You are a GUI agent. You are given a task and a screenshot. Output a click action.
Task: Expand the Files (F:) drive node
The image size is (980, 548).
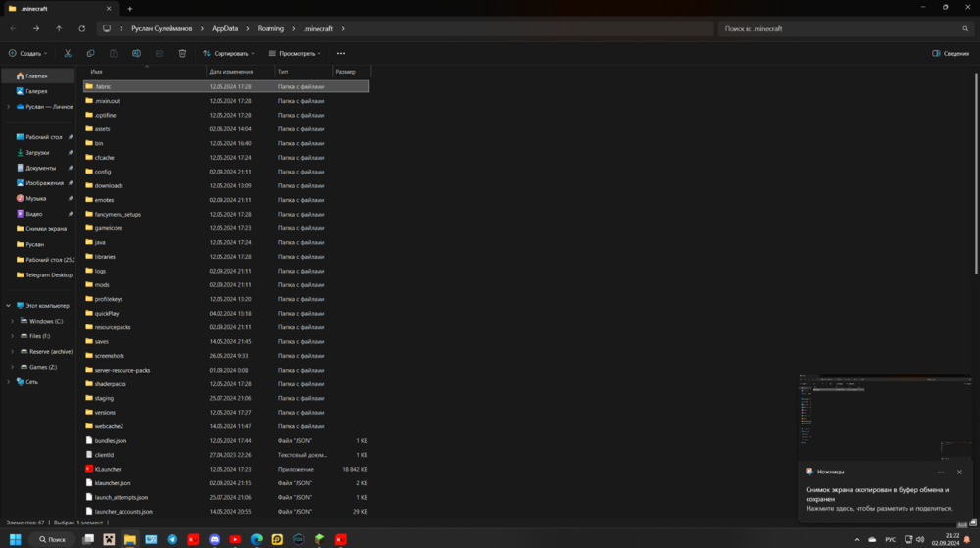click(x=12, y=336)
